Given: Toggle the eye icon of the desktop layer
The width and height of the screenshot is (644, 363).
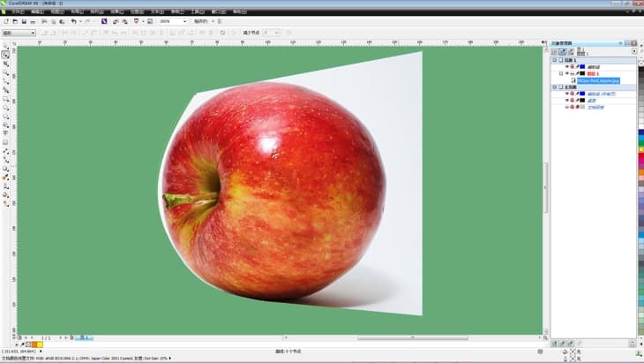Looking at the screenshot, I should 566,101.
